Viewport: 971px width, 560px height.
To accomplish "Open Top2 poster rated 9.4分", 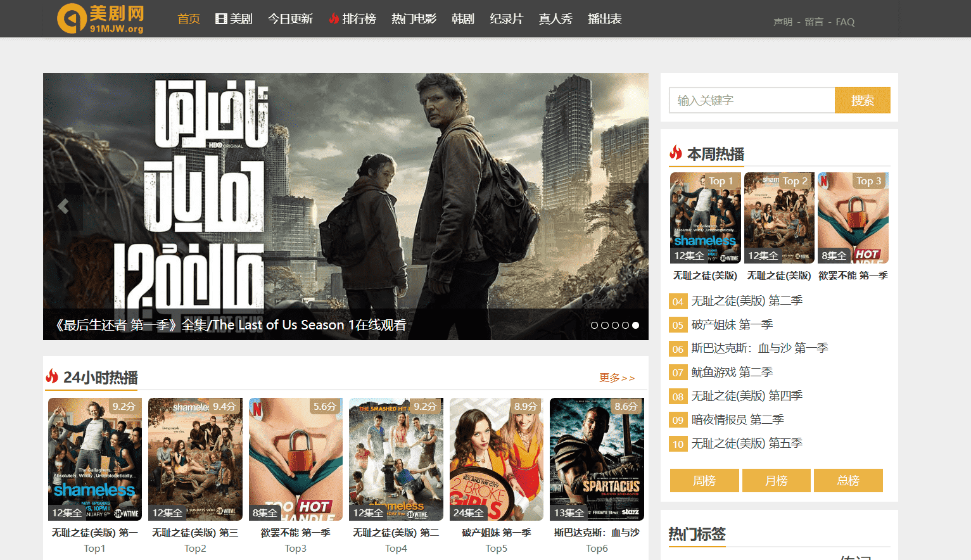I will 195,459.
